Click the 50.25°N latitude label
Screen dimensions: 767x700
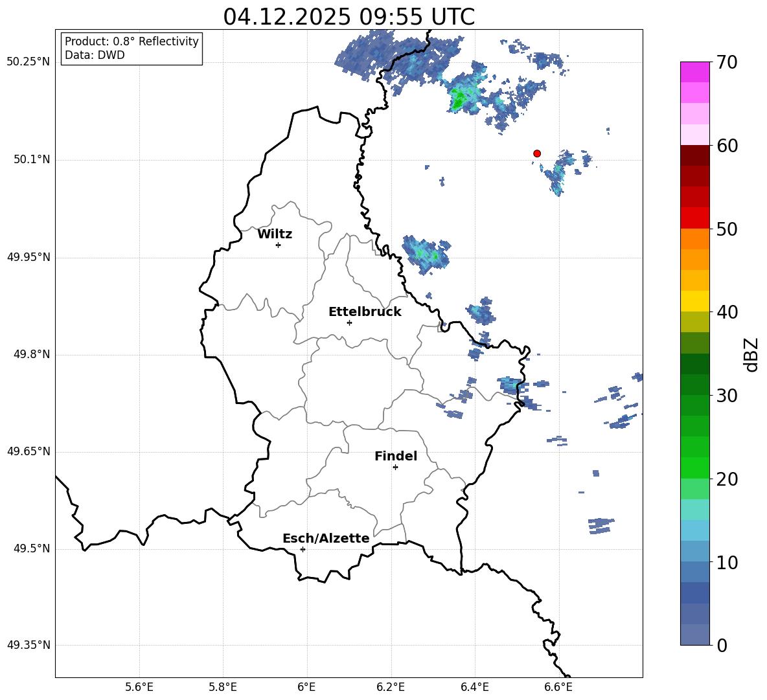pyautogui.click(x=29, y=62)
